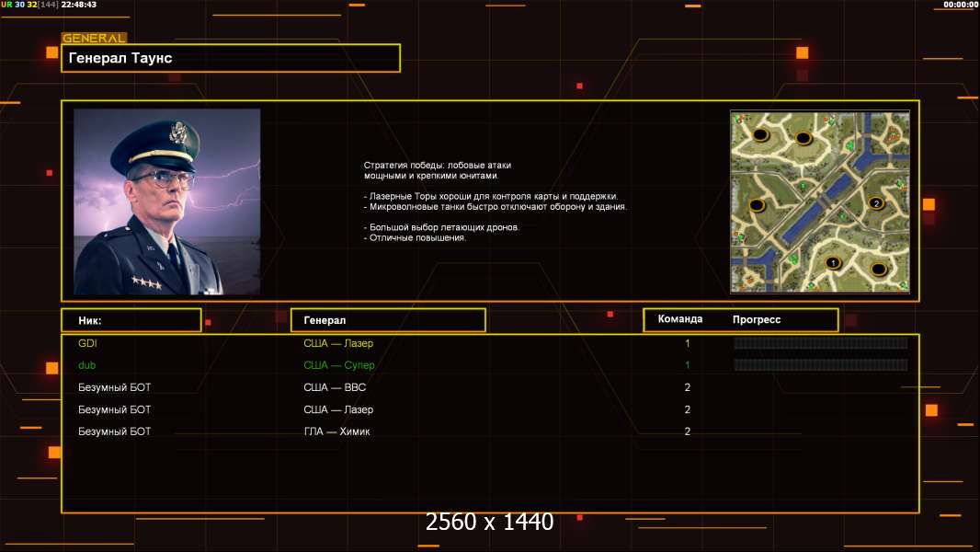
Task: Click start position marker 1 on the minimap
Action: tap(833, 262)
